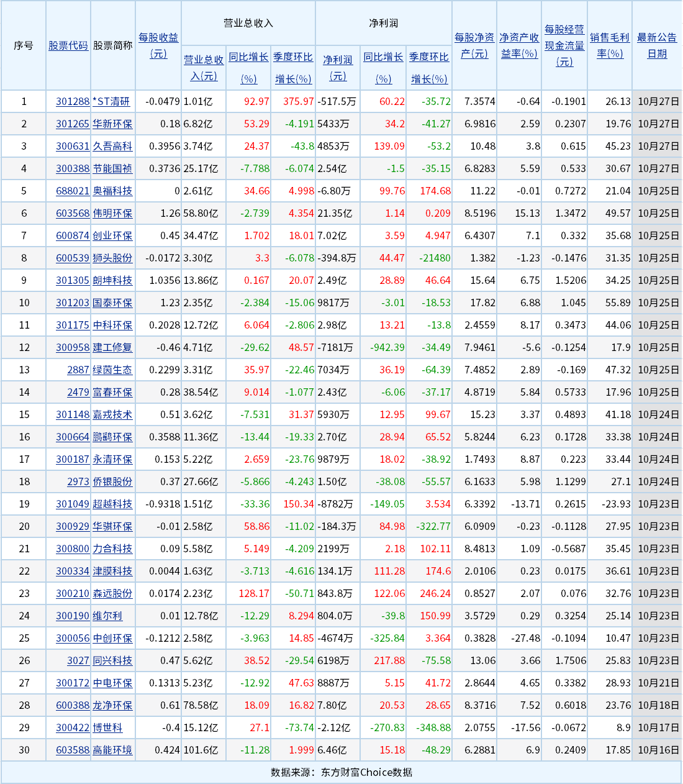Open stock code 2887 link
The image size is (683, 784).
pos(78,370)
